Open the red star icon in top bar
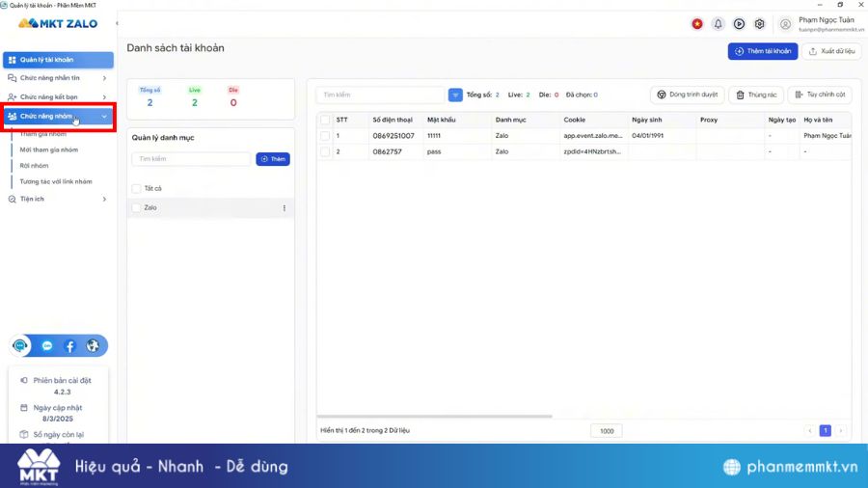This screenshot has height=488, width=868. coord(697,24)
